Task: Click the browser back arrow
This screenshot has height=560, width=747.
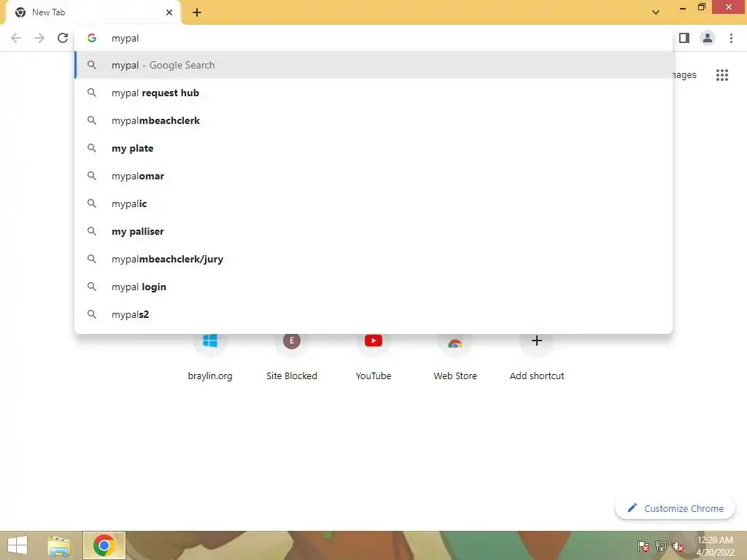Action: click(x=16, y=38)
